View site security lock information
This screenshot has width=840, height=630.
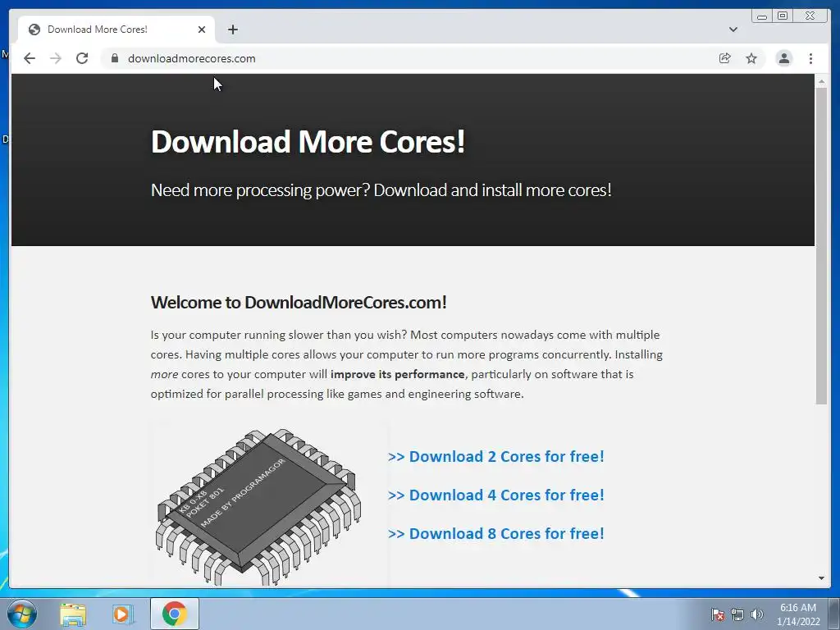click(x=114, y=58)
